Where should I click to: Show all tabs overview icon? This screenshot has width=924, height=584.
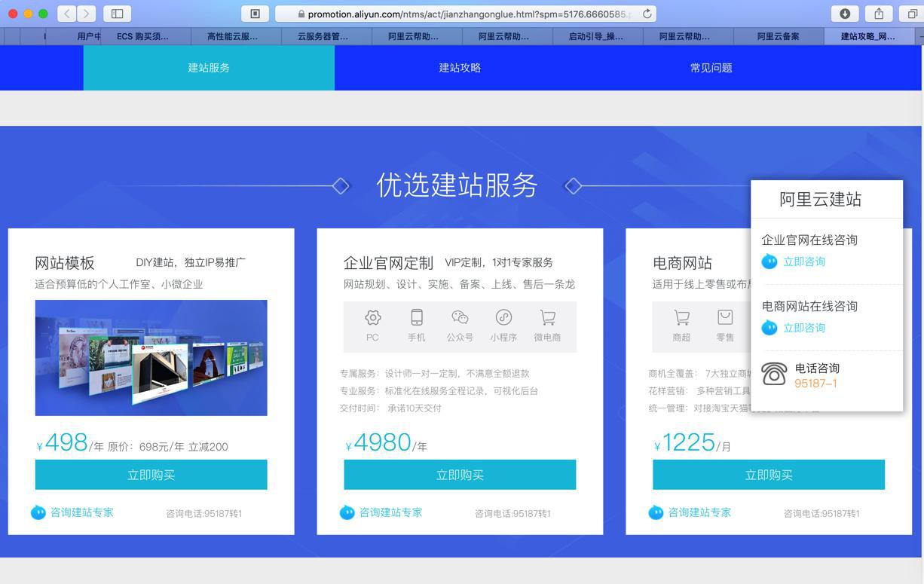(912, 14)
